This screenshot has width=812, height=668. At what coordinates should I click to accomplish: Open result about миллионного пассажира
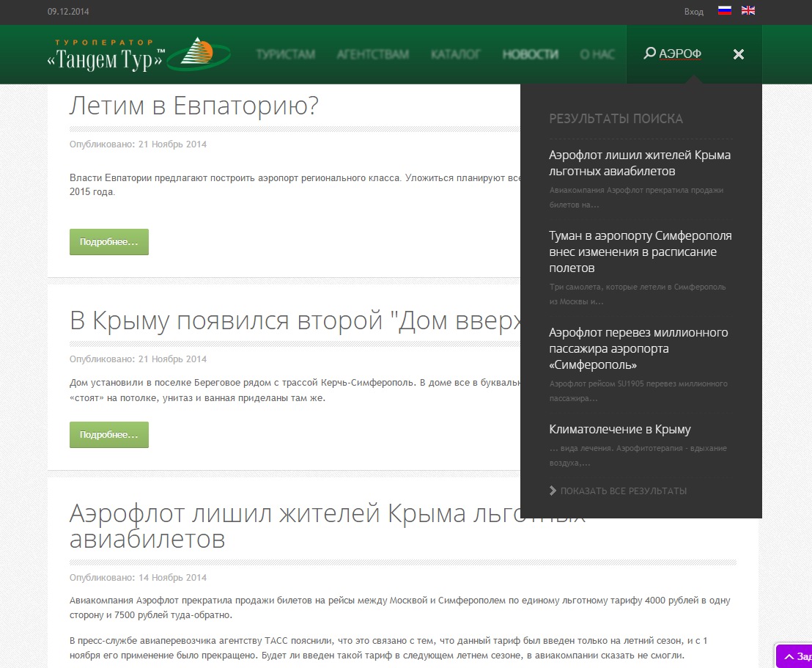(x=638, y=348)
